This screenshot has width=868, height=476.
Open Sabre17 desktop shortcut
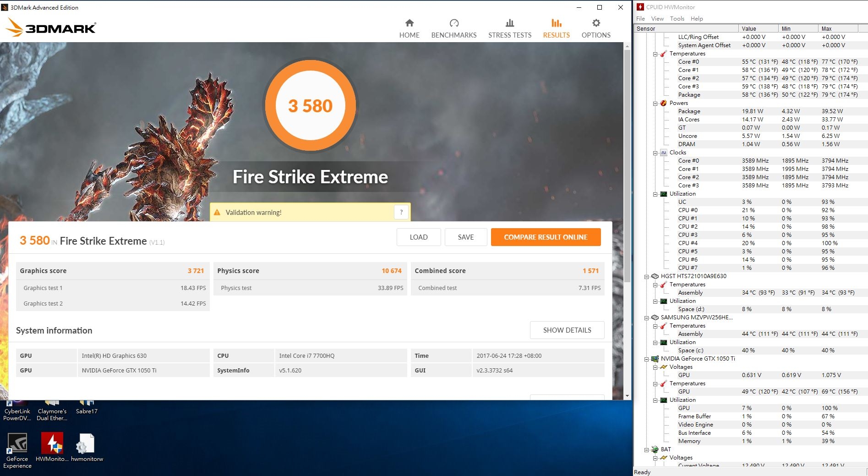pos(87,408)
